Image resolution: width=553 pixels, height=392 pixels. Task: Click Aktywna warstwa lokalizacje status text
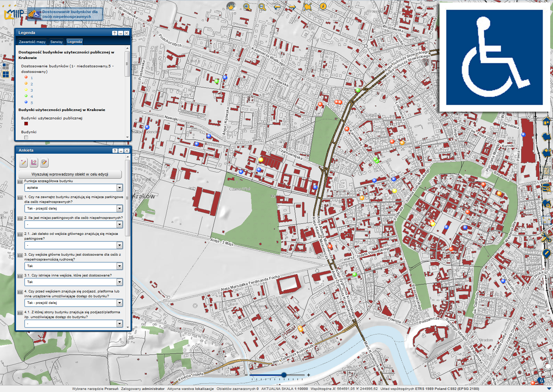[190, 389]
